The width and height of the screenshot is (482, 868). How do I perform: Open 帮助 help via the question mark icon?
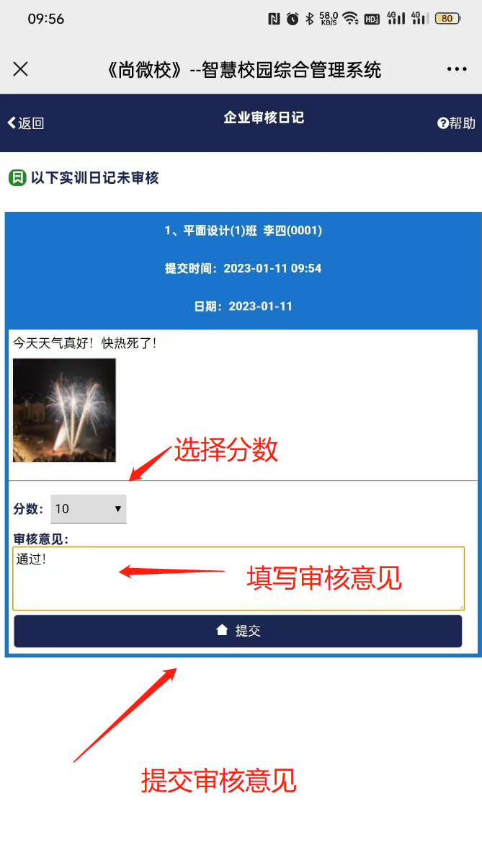pyautogui.click(x=442, y=123)
